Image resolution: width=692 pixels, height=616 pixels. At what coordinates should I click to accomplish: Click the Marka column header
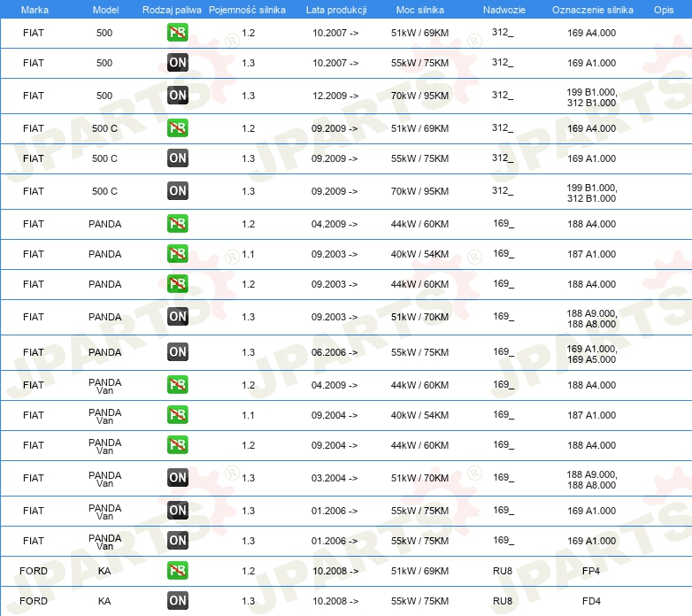[x=35, y=10]
